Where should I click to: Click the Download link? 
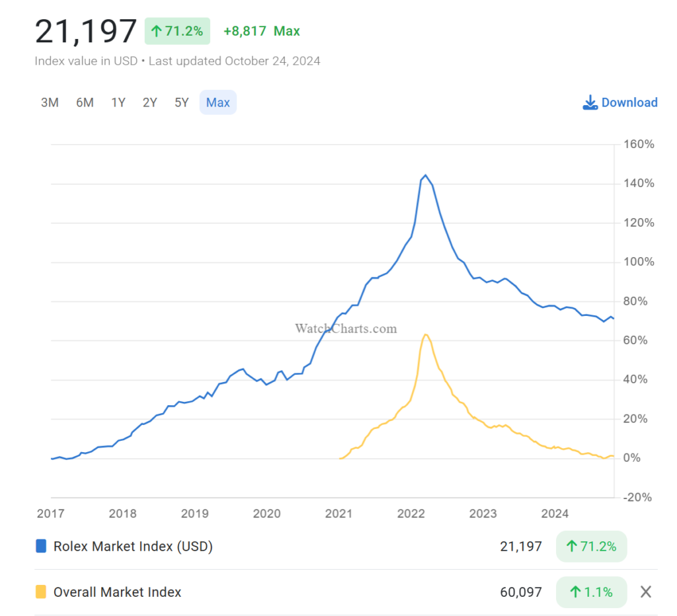(x=620, y=102)
